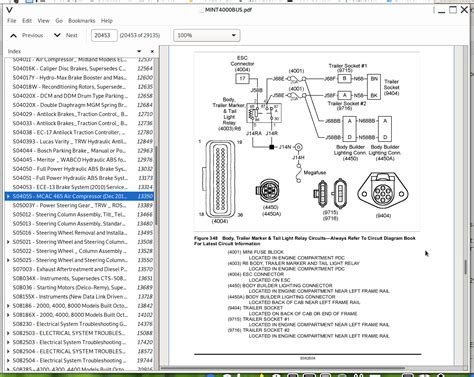
Task: Expand the S082503 ELECTRICAL SYSTEM TROUBLES entry
Action: (x=8, y=333)
